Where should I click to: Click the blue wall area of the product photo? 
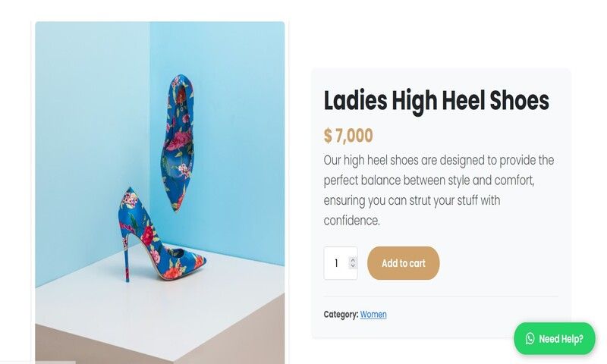pos(83,114)
